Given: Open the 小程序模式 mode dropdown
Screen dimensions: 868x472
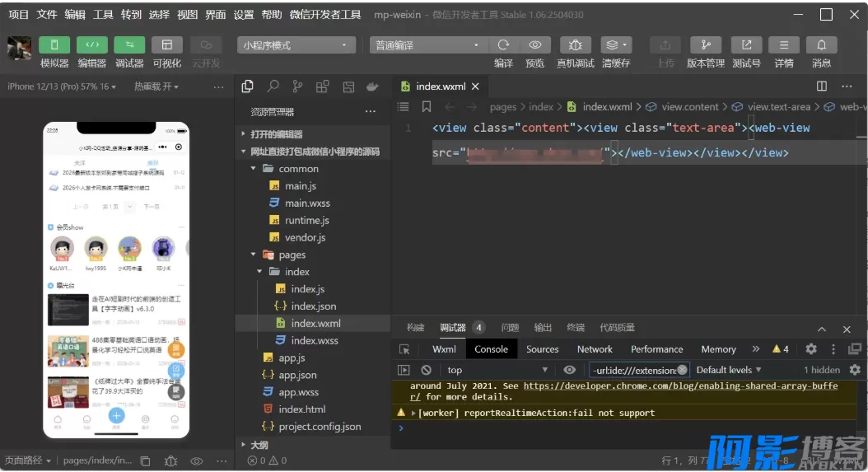Looking at the screenshot, I should 296,45.
